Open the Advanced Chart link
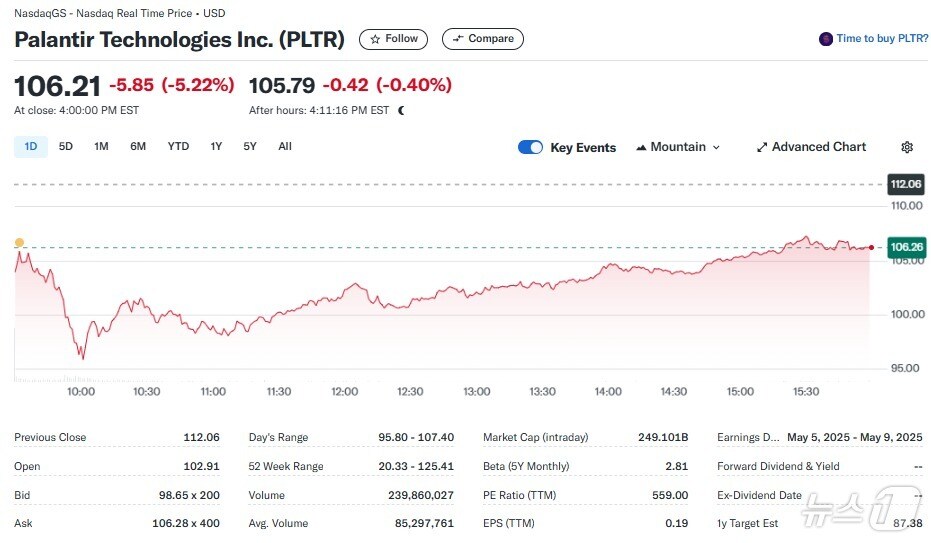931x543 pixels. pyautogui.click(x=818, y=147)
